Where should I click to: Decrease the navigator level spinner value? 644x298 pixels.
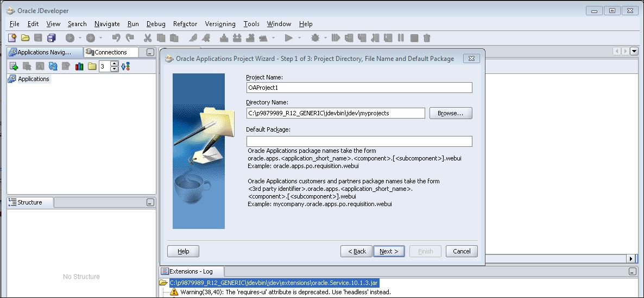[x=115, y=69]
